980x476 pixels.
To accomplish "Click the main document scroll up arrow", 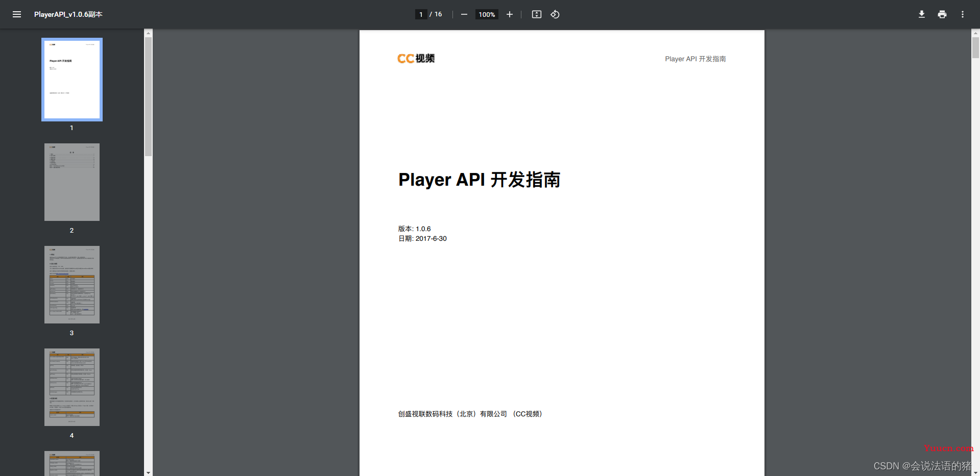I will coord(975,33).
